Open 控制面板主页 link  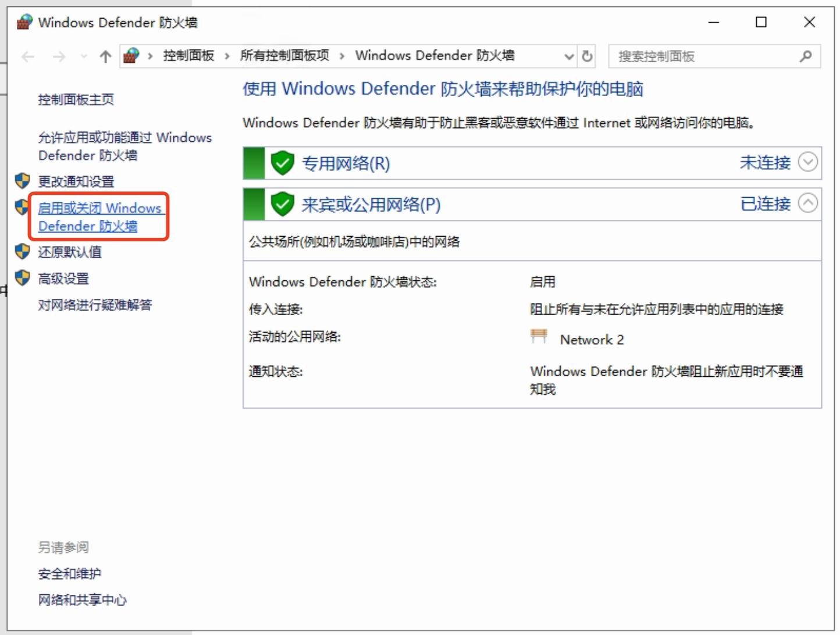76,99
